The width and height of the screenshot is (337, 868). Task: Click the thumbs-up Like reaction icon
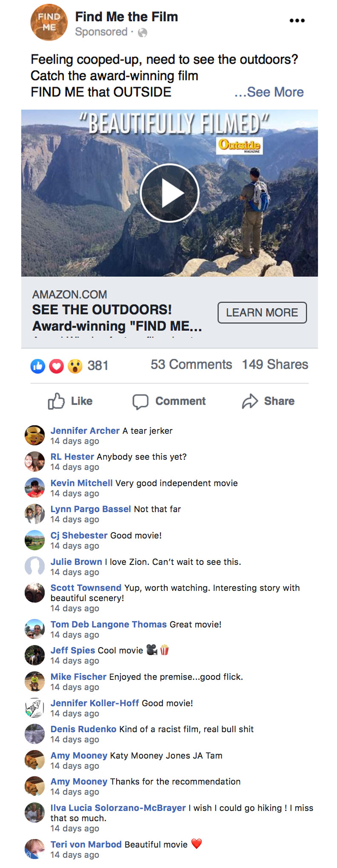[x=38, y=366]
